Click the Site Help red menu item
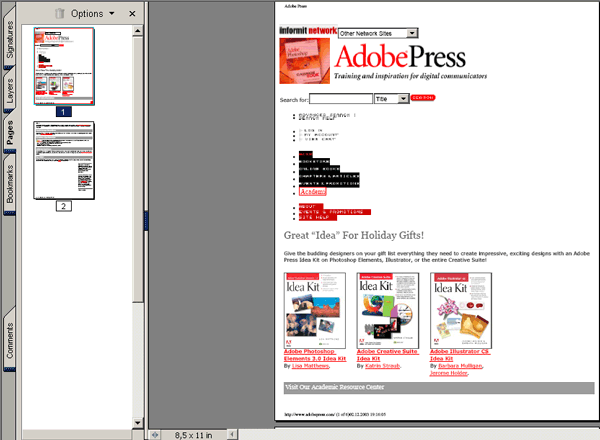This screenshot has height=440, width=600. [x=318, y=217]
